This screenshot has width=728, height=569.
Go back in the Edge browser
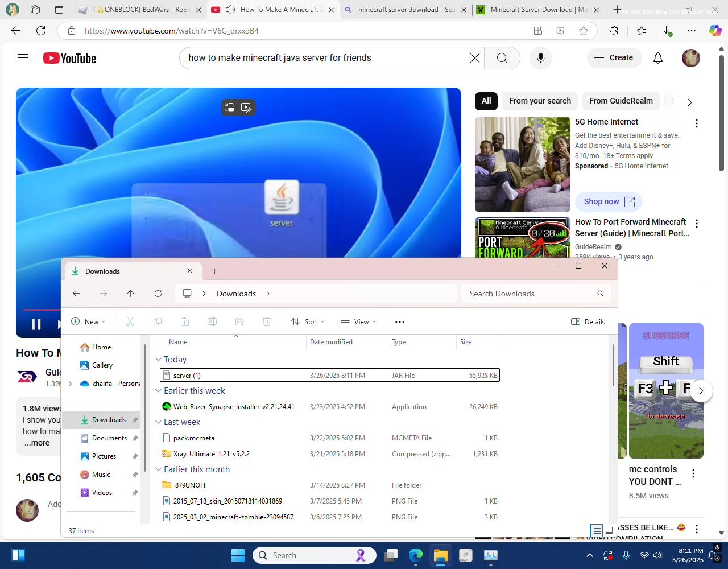(16, 31)
